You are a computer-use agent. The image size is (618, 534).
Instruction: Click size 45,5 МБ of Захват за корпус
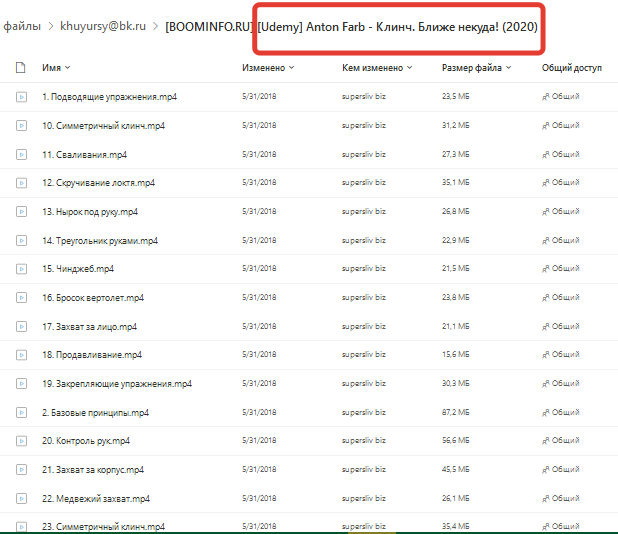[x=456, y=469]
